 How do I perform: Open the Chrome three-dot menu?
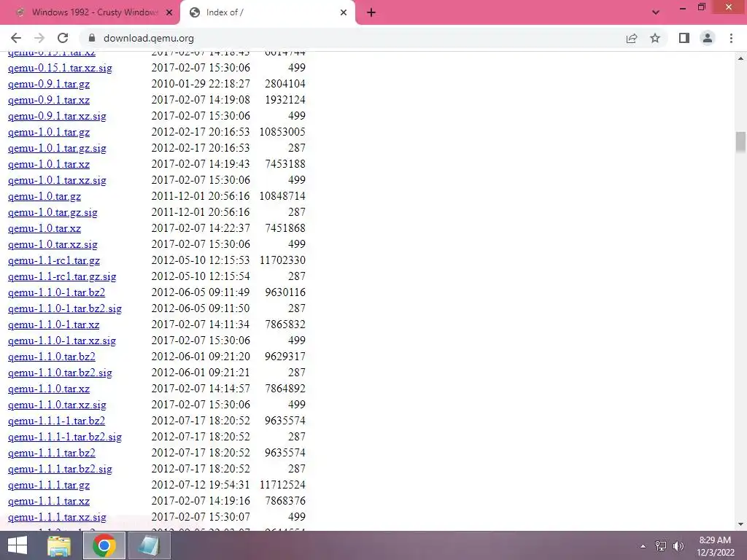(x=731, y=38)
